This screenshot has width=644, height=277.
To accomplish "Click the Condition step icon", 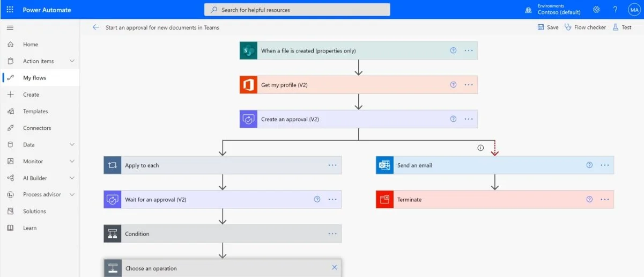I will (x=113, y=234).
